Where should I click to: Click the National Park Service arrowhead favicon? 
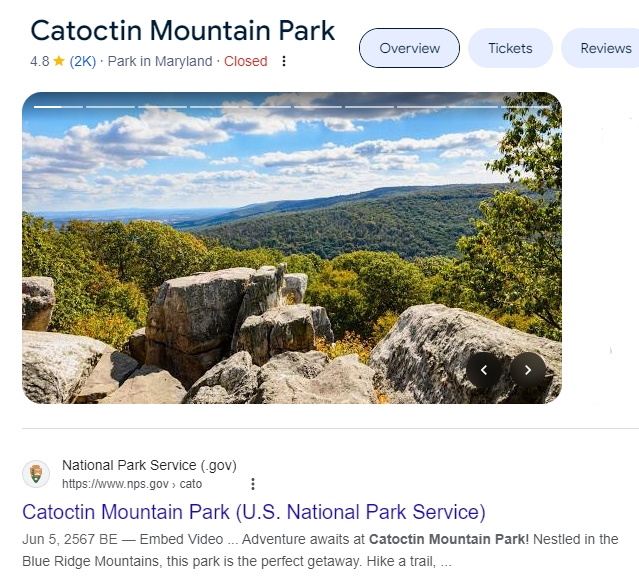tap(36, 474)
